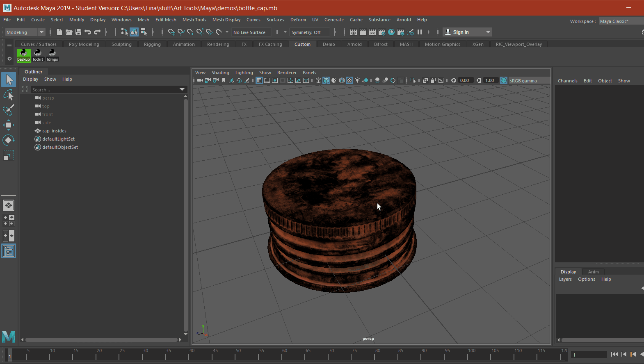Open the Outliner search filter dropdown
This screenshot has width=644, height=364.
click(x=182, y=89)
